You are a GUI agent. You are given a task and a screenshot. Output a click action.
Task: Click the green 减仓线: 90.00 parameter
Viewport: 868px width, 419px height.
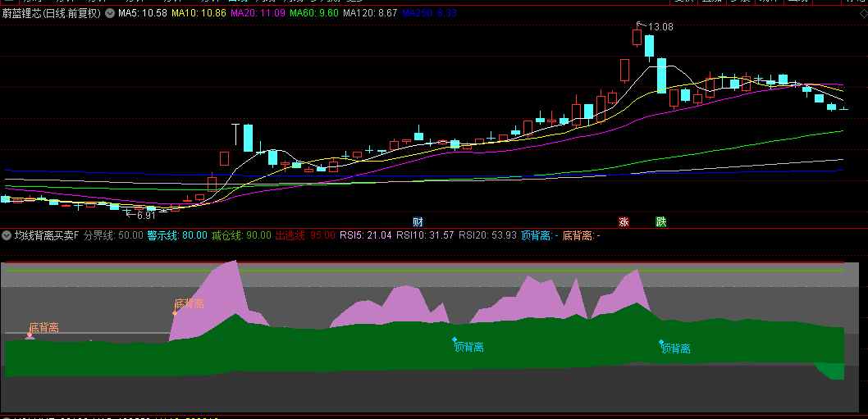[241, 235]
